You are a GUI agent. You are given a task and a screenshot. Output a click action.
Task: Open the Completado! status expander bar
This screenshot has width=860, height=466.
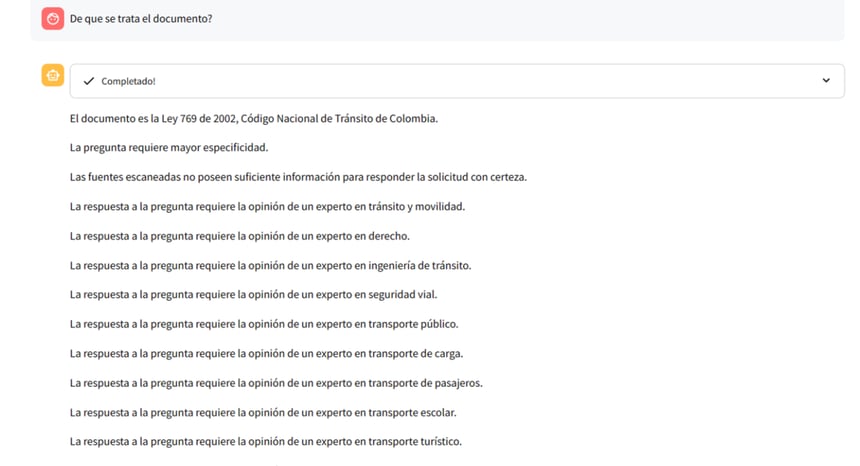457,81
